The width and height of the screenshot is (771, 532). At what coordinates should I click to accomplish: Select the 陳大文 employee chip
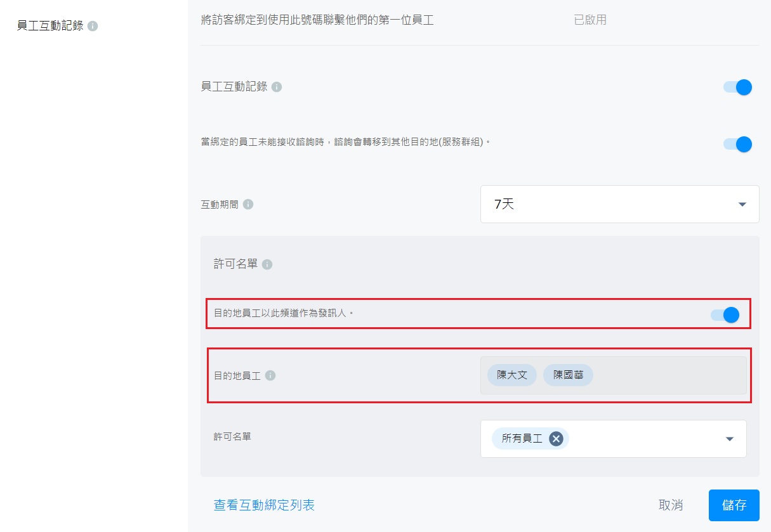tap(512, 375)
